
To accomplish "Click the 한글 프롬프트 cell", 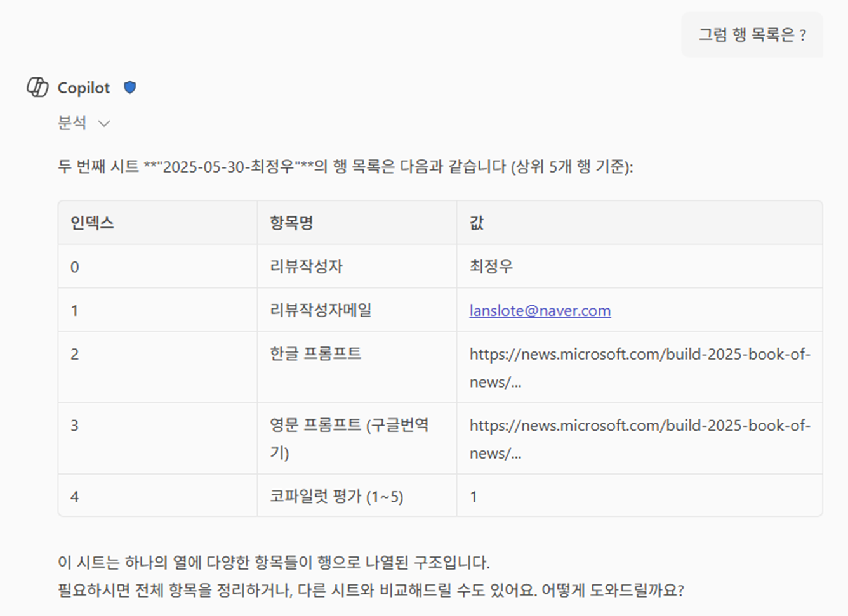I will point(357,367).
